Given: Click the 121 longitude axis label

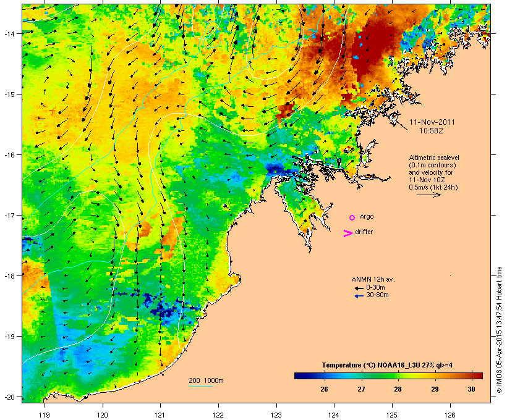Looking at the screenshot, I should point(160,415).
